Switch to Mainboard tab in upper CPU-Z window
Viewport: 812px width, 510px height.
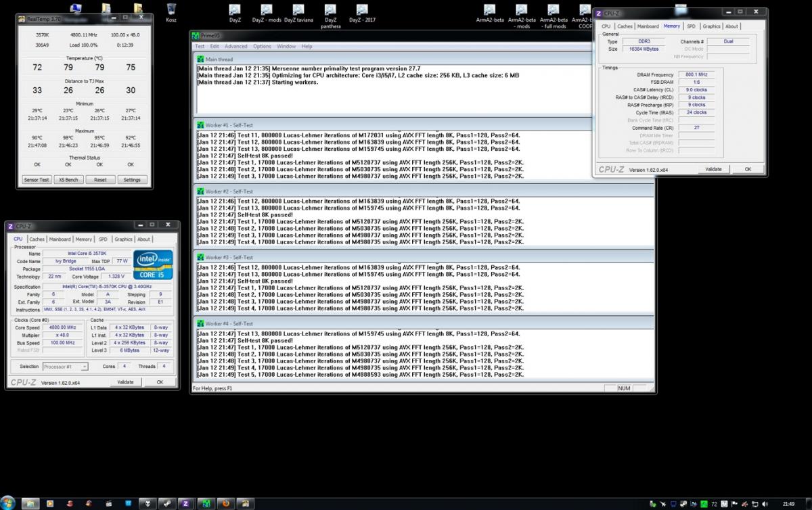(648, 26)
